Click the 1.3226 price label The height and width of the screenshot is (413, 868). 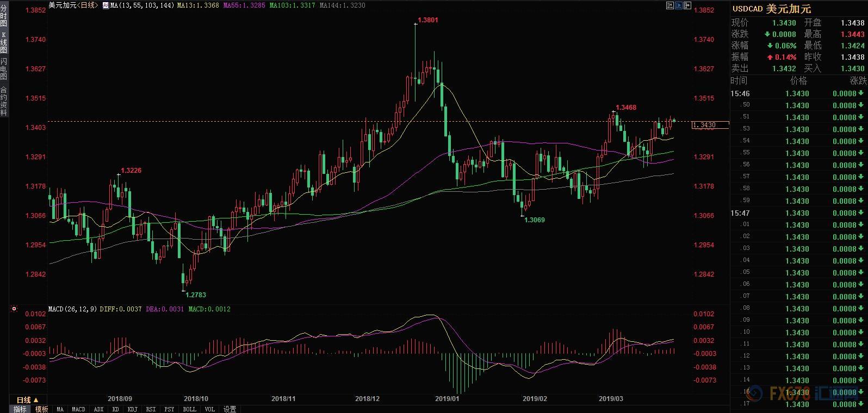point(131,171)
